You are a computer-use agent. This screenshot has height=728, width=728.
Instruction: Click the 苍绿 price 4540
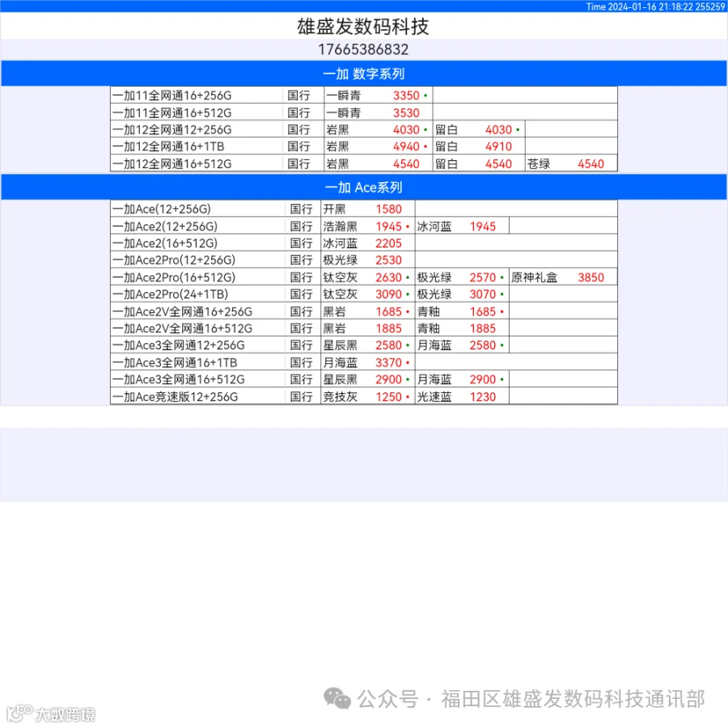590,164
